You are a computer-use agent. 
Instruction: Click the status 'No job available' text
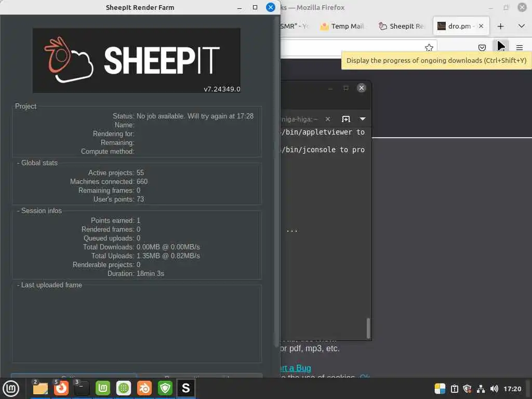click(195, 116)
